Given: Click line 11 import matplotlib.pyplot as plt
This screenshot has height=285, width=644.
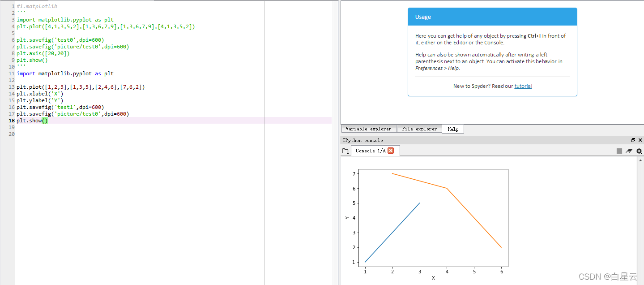Looking at the screenshot, I should [x=65, y=73].
